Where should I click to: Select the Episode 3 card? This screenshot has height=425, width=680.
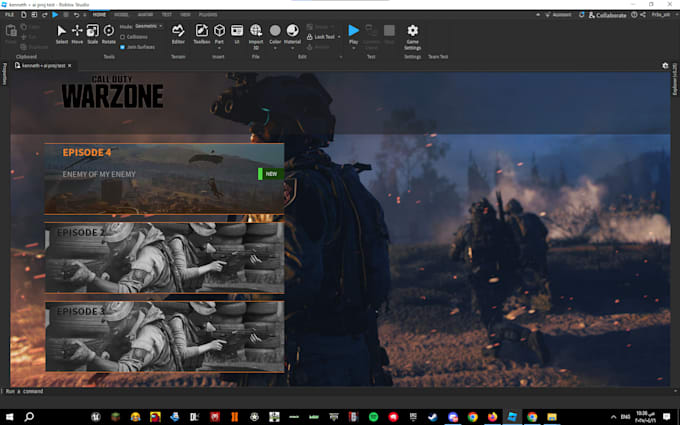click(164, 337)
